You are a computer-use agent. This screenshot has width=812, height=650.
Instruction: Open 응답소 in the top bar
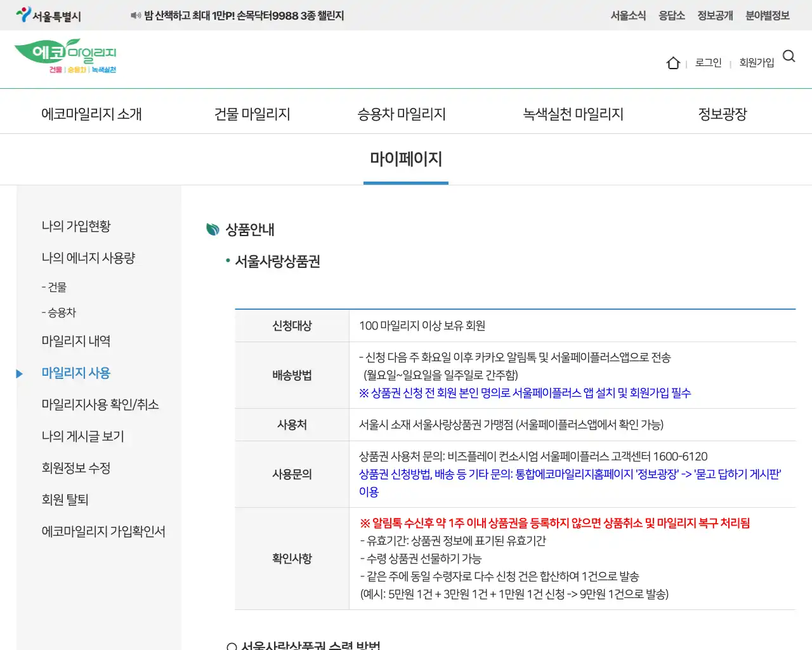pos(671,15)
